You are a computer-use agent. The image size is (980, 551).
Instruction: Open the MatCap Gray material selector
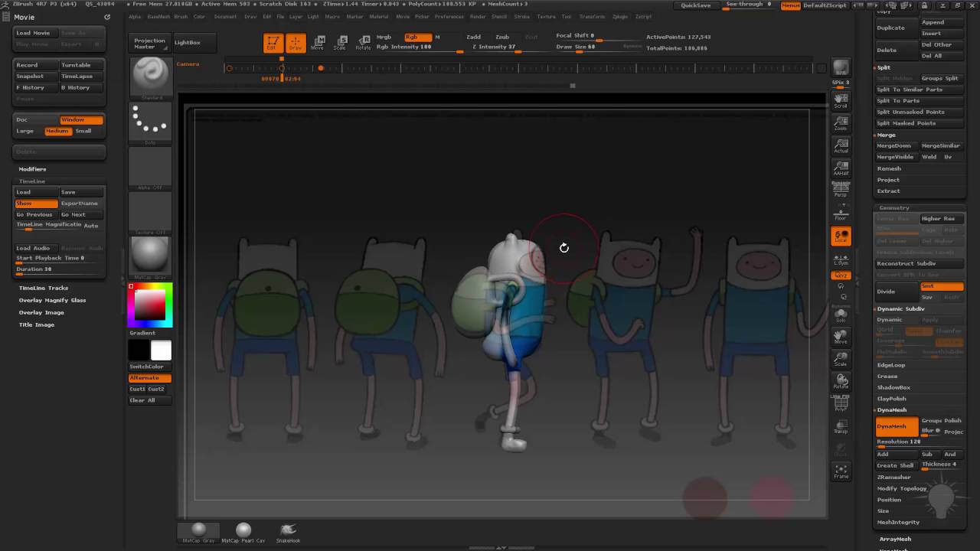pyautogui.click(x=151, y=256)
